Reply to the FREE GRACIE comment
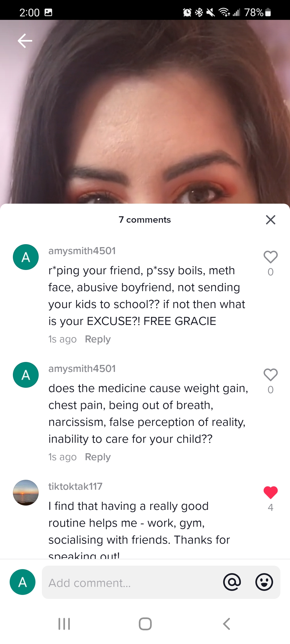This screenshot has height=644, width=290. point(98,339)
